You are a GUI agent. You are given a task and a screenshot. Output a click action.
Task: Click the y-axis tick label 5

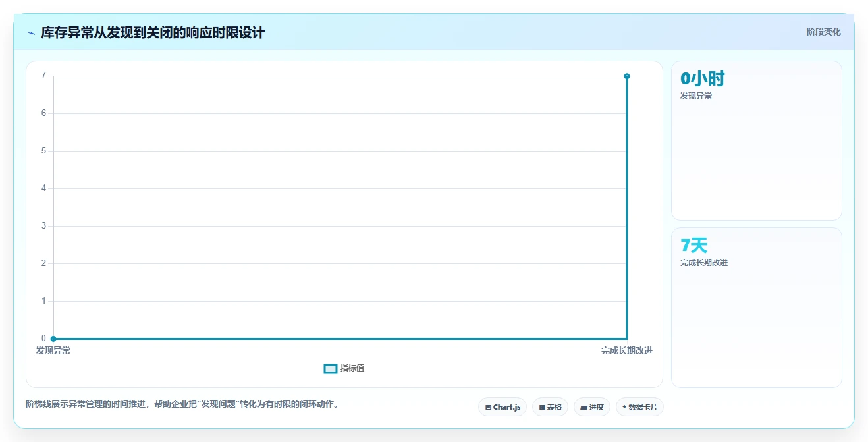[43, 151]
